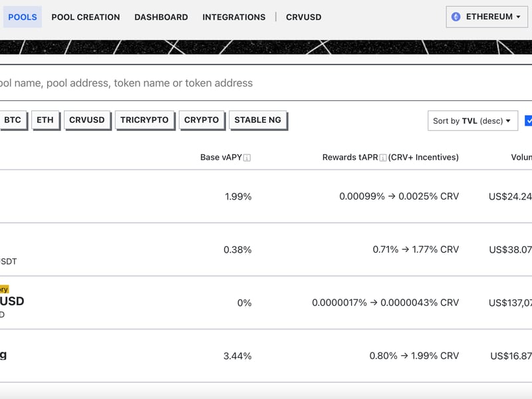Image resolution: width=532 pixels, height=399 pixels.
Task: Click the info icon beside Rewards tAPR
Action: click(383, 158)
